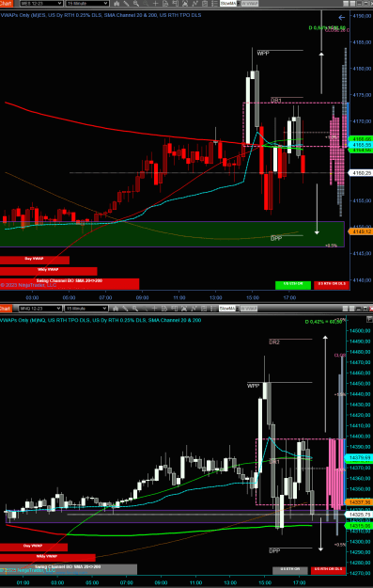Open bar type icon in MNQ chart toolbar
The height and width of the screenshot is (588, 373).
tap(116, 309)
